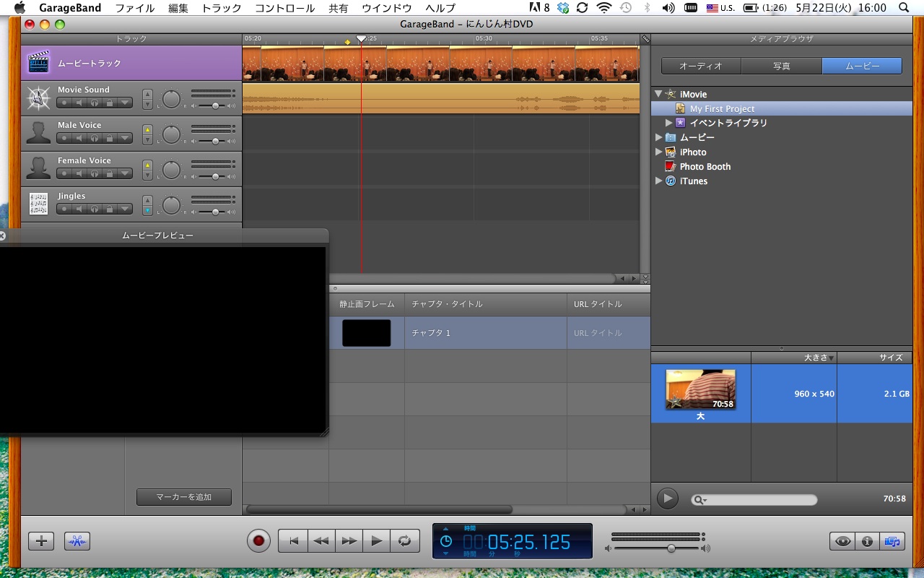Select the 70:58 movie thumbnail
The image size is (924, 578).
pos(700,390)
